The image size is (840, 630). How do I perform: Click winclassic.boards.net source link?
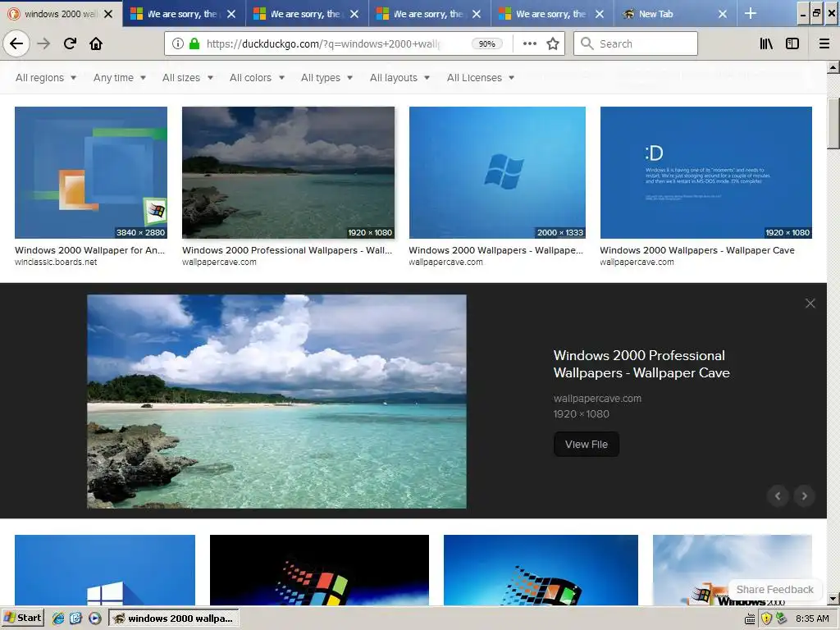(x=57, y=262)
